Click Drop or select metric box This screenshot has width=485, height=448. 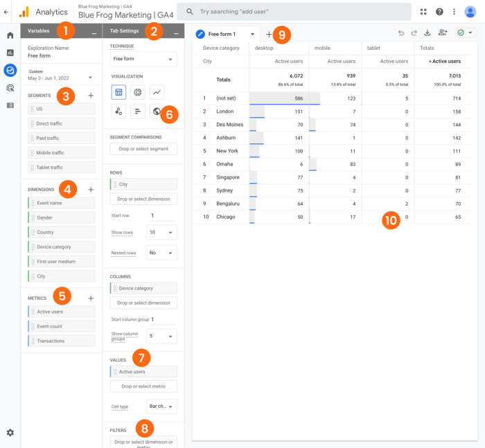pos(143,386)
